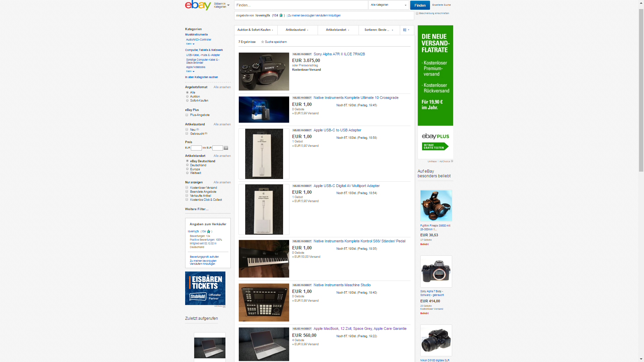Open the Fujifilm Finepix S9500 sidebar thumbnail
Screen dimensions: 644x362
coord(436,206)
